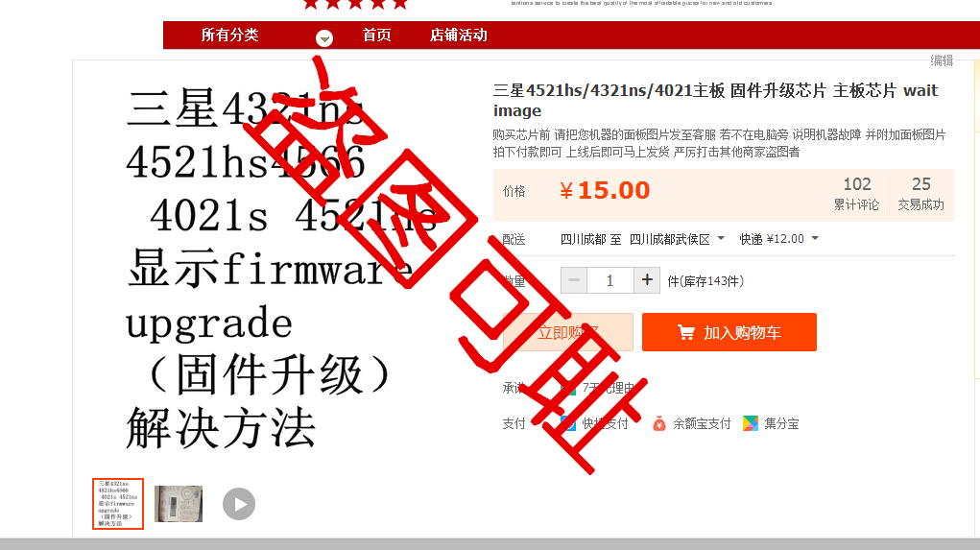980x550 pixels.
Task: Click the 集分宝 colorful icon
Action: click(x=750, y=423)
